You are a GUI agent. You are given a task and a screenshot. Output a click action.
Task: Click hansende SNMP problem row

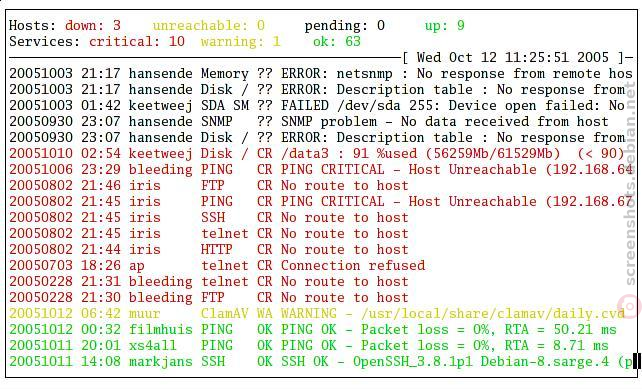tap(309, 122)
